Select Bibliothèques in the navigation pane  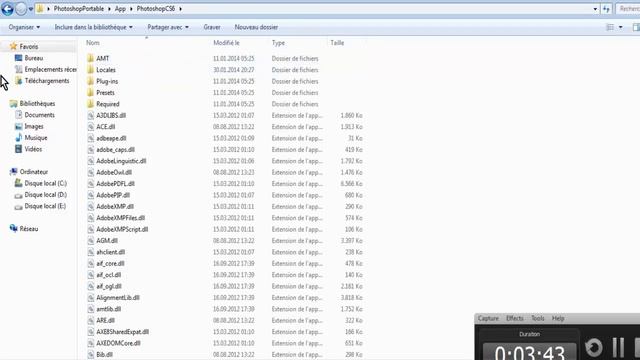pos(37,104)
